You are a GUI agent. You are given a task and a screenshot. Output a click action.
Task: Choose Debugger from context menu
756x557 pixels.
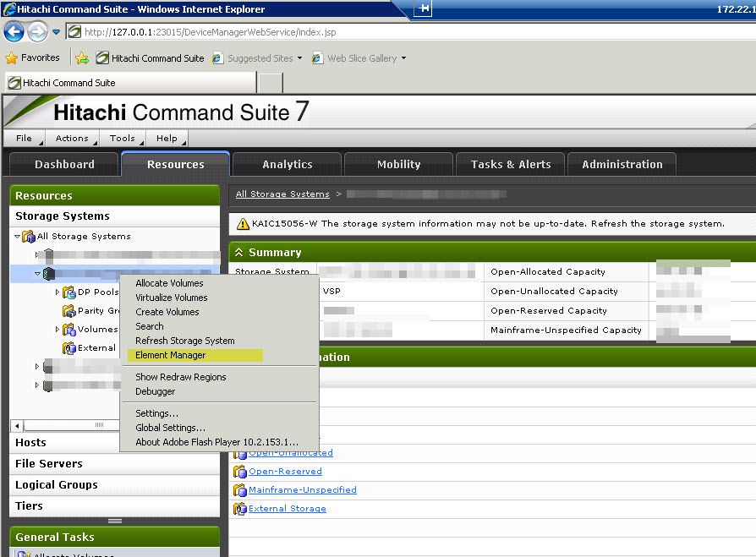pos(156,391)
